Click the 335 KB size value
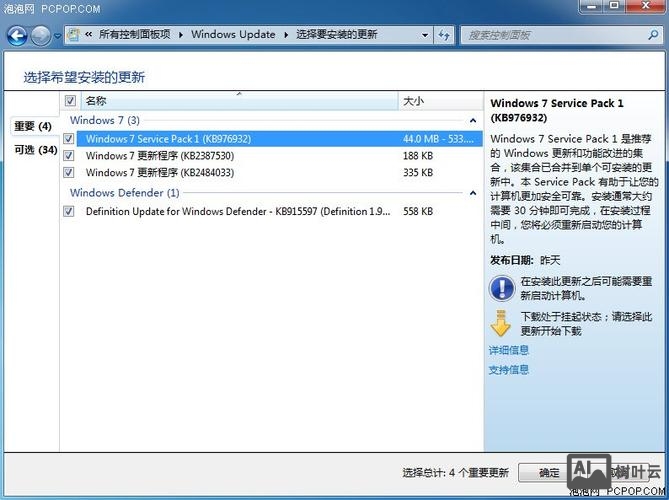The height and width of the screenshot is (500, 669). click(x=418, y=173)
